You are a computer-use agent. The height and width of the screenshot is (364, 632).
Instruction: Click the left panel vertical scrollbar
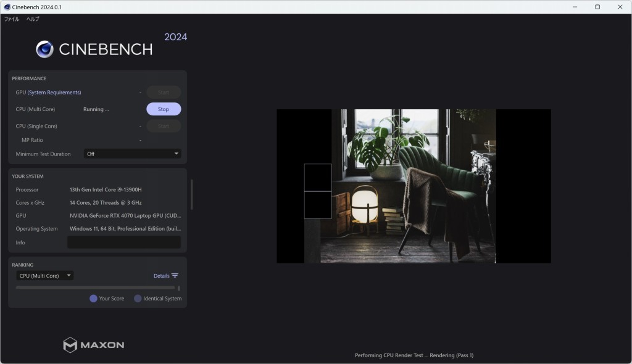coord(191,195)
